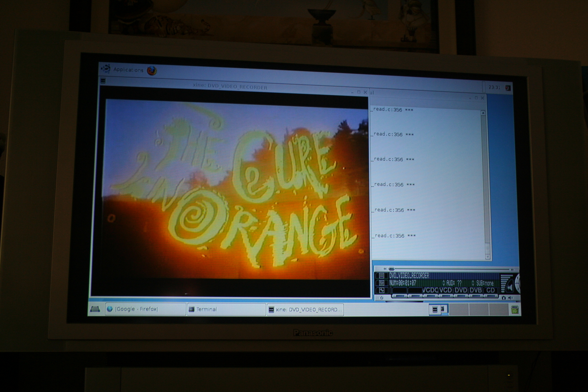Open the xine playlist editor icon
The width and height of the screenshot is (588, 392).
382,276
